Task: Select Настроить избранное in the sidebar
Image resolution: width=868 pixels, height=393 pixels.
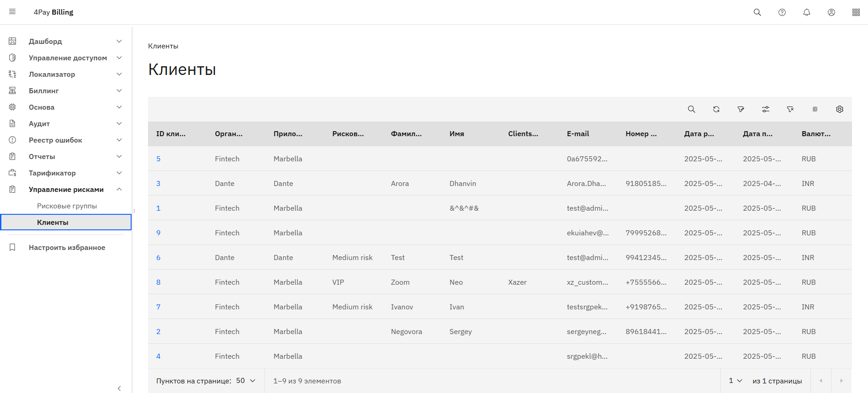Action: (x=67, y=247)
